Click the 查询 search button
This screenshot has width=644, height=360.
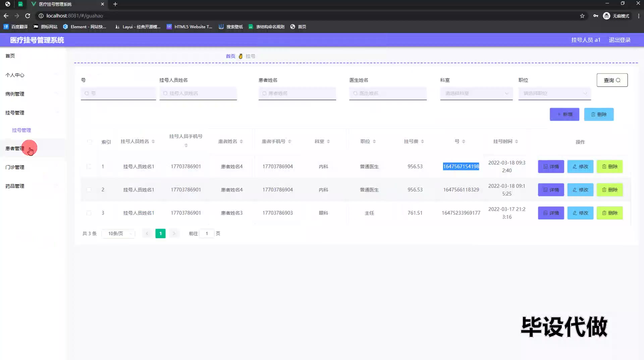pos(612,80)
